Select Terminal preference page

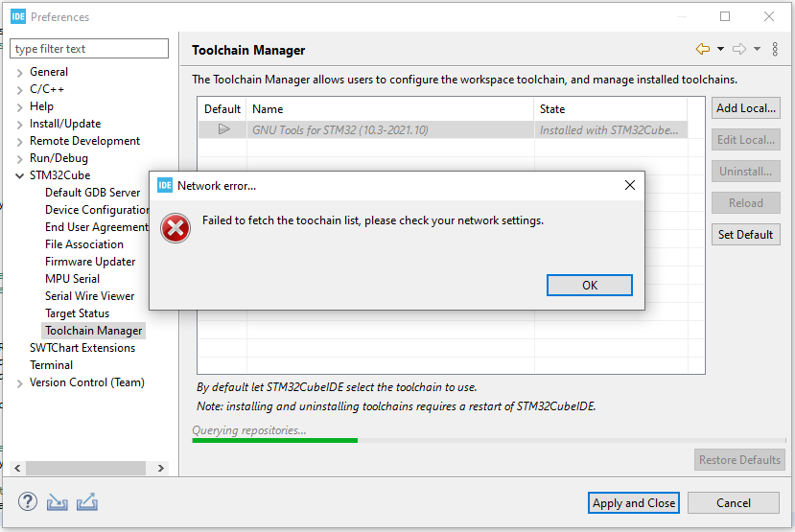pyautogui.click(x=51, y=365)
